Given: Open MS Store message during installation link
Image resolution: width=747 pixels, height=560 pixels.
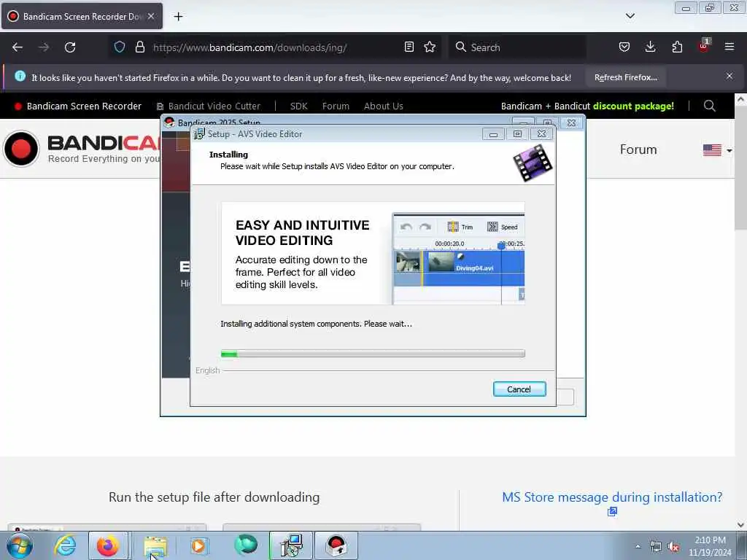Looking at the screenshot, I should point(612,497).
